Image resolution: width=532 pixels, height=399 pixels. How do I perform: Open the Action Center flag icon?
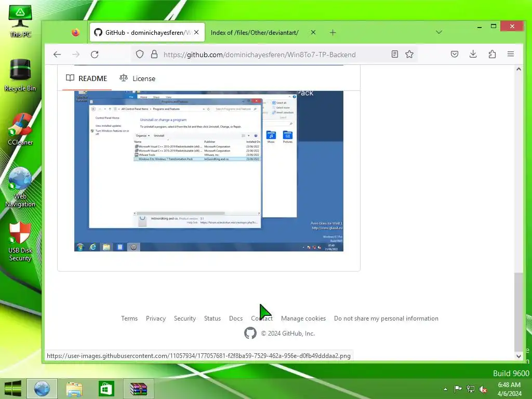[x=458, y=389]
